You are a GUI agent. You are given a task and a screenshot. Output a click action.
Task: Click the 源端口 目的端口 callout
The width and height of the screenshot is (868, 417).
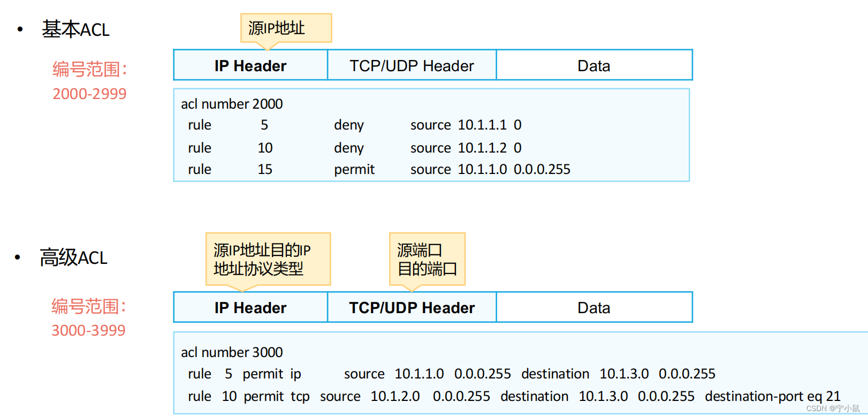[427, 259]
